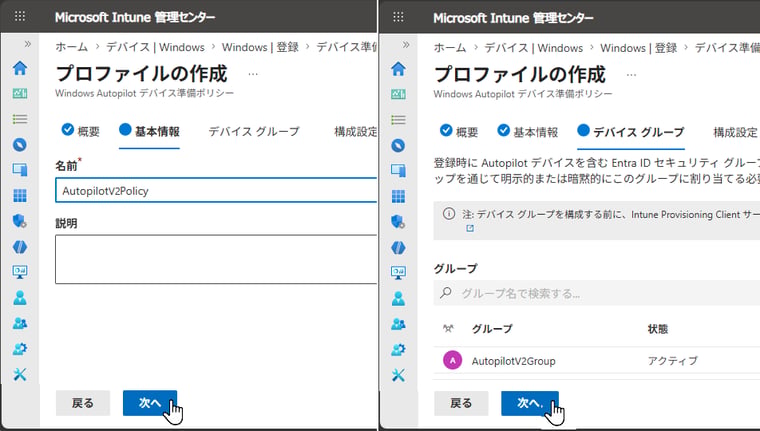Screen dimensions: 760x431
Task: Open All services list icon in left window
Action: tap(20, 119)
